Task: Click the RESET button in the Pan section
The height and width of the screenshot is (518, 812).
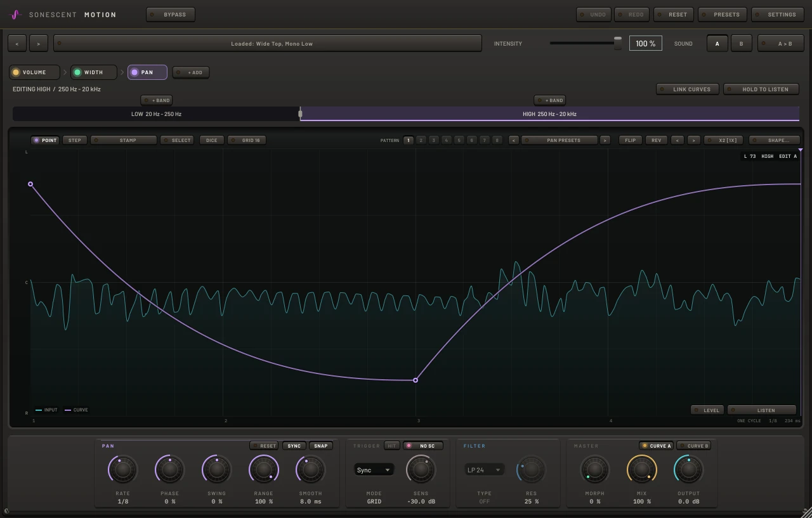Action: click(x=264, y=446)
